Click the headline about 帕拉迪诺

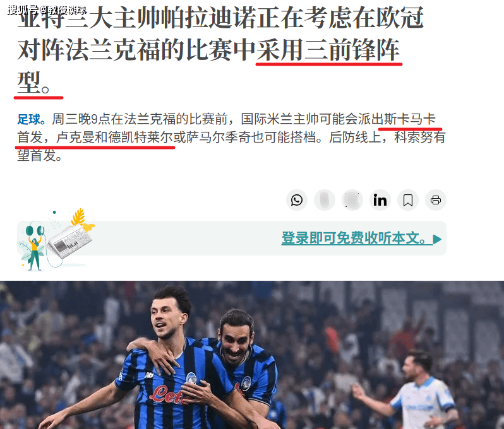pyautogui.click(x=220, y=50)
